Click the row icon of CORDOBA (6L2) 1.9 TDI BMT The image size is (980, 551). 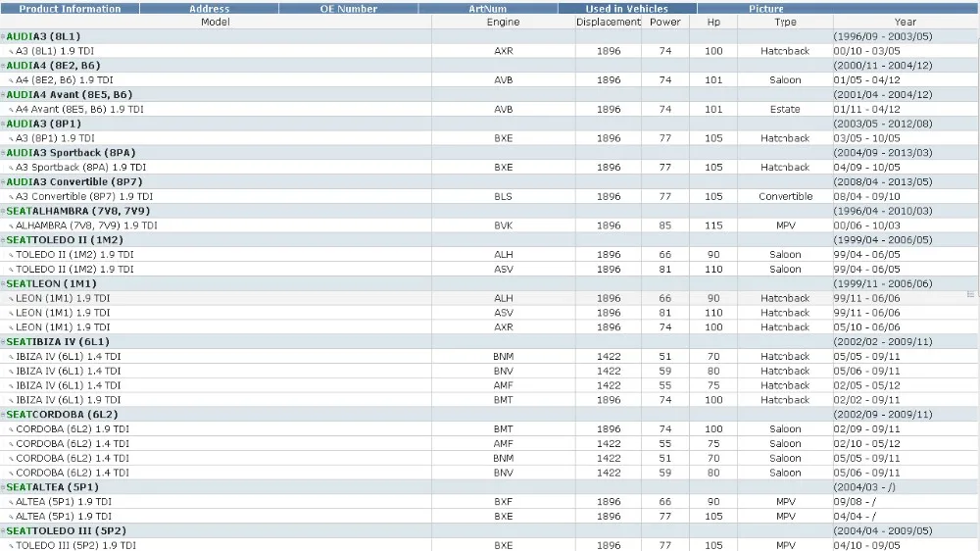(x=11, y=429)
